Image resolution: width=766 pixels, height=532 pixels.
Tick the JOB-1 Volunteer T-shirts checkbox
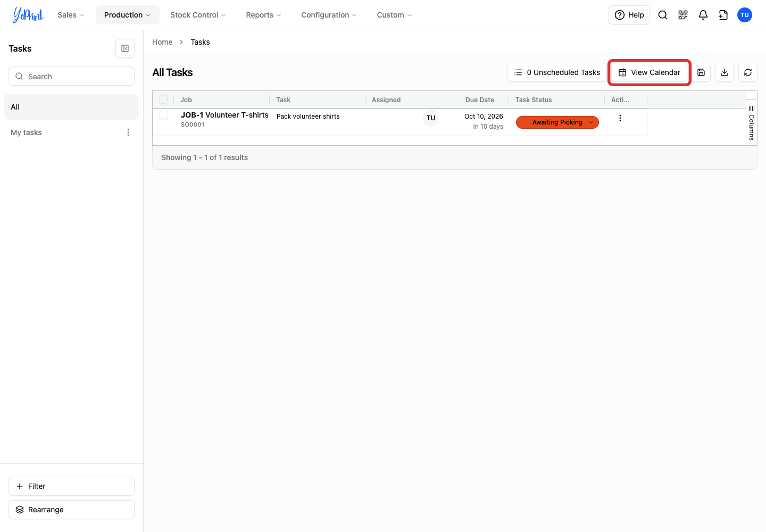pyautogui.click(x=164, y=115)
